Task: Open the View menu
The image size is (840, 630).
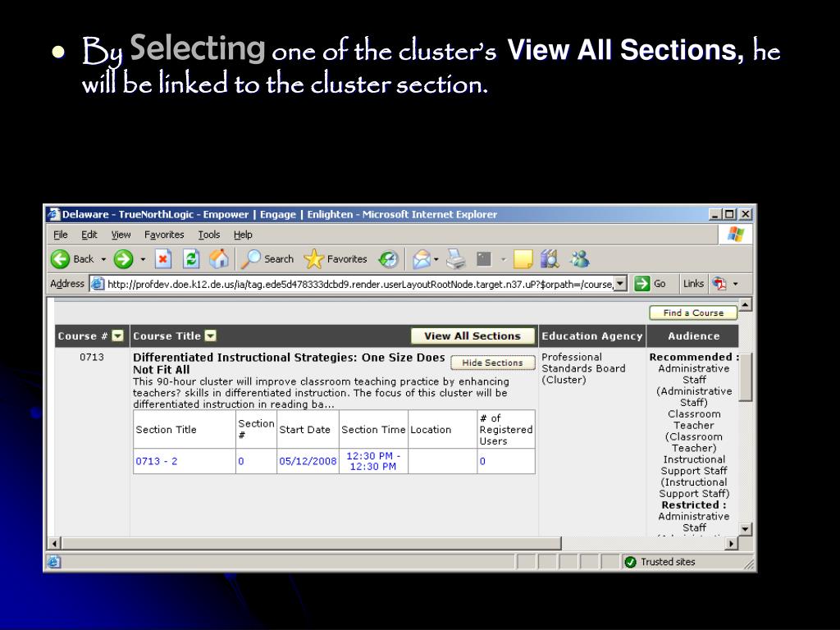Action: pos(121,235)
